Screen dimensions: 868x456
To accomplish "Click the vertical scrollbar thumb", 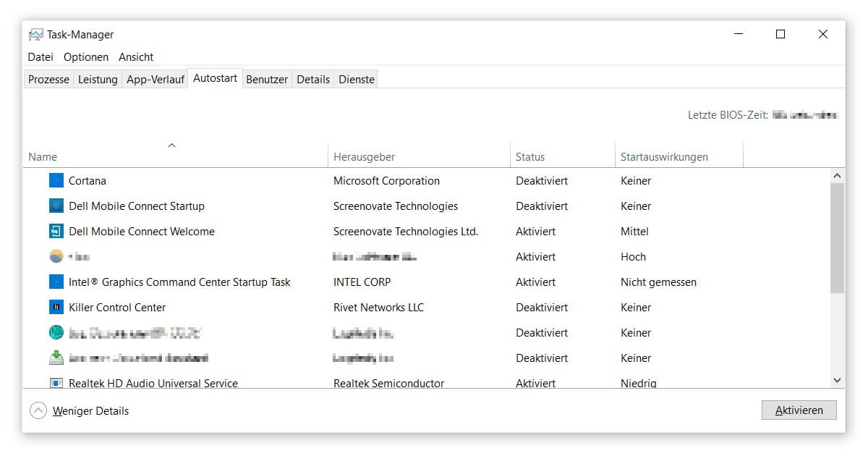I will 837,238.
